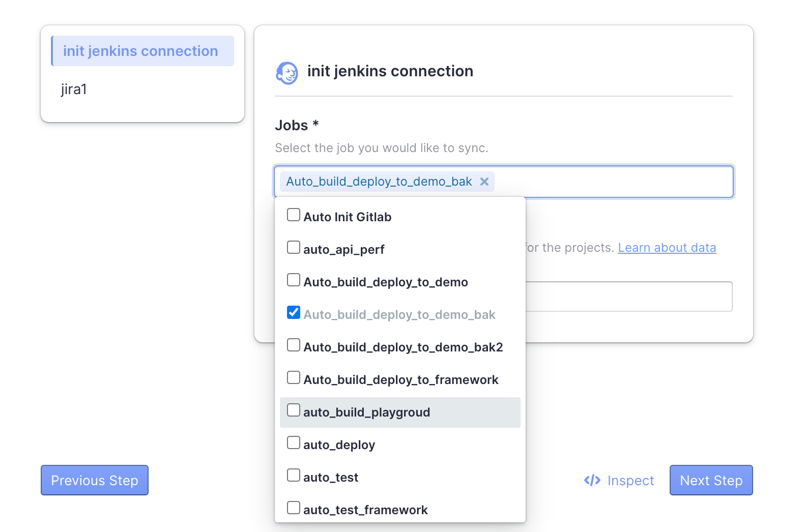The width and height of the screenshot is (805, 532).
Task: Remove the Auto_build_deploy_to_demo_bak tag with X
Action: point(484,182)
